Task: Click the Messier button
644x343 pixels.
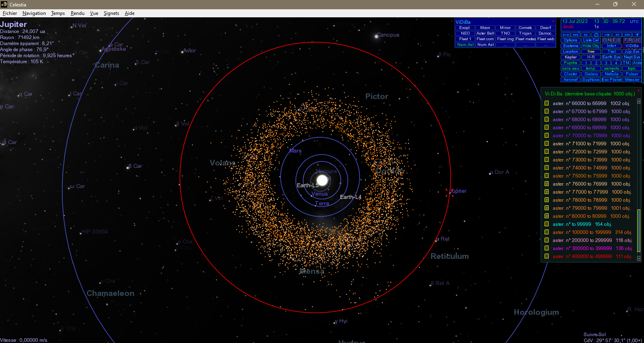Action: click(x=632, y=80)
